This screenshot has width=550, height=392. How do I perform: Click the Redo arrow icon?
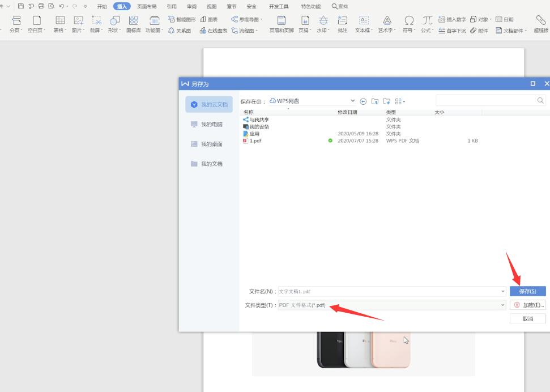(74, 6)
